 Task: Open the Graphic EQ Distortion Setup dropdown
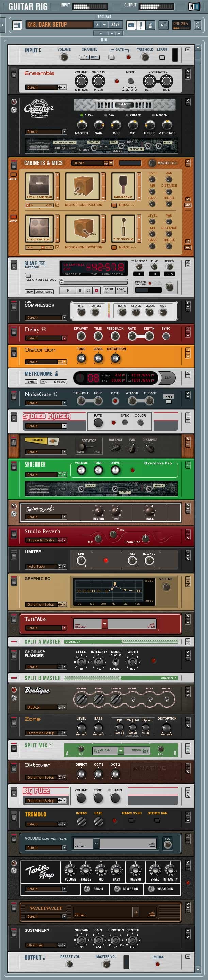coord(64,604)
